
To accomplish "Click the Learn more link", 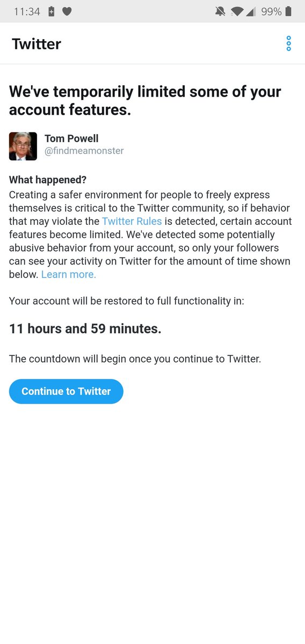I will coord(69,274).
